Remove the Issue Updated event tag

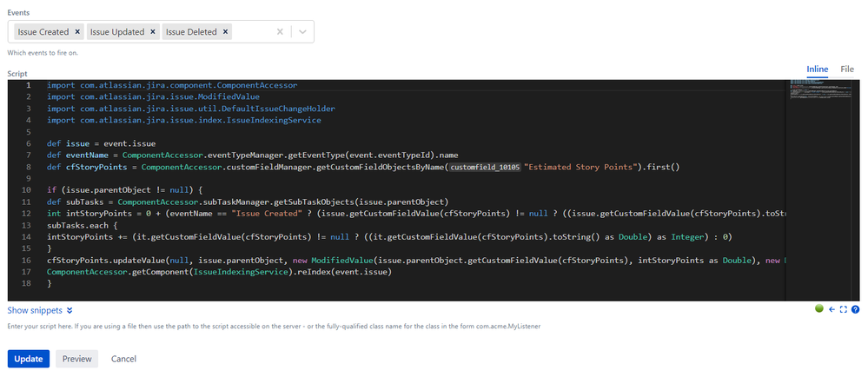pyautogui.click(x=153, y=31)
